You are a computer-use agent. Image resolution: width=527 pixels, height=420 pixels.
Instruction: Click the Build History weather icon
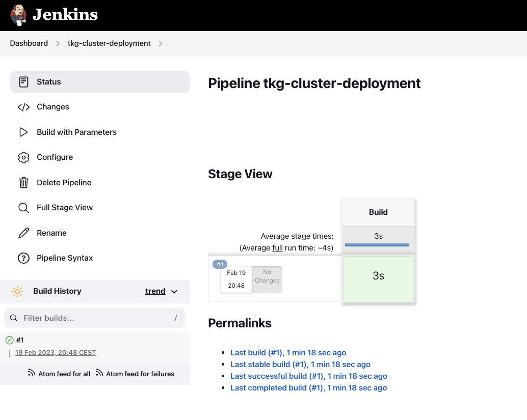(17, 291)
